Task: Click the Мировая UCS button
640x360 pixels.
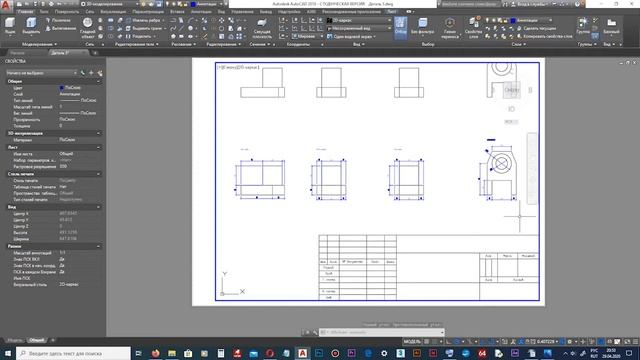Action: pos(306,36)
